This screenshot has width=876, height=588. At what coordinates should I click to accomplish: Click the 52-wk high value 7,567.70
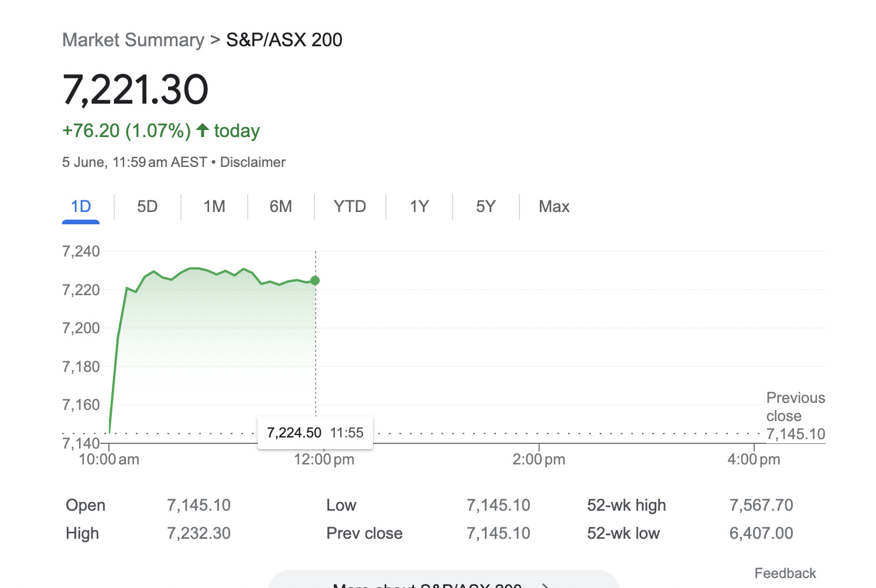(761, 505)
